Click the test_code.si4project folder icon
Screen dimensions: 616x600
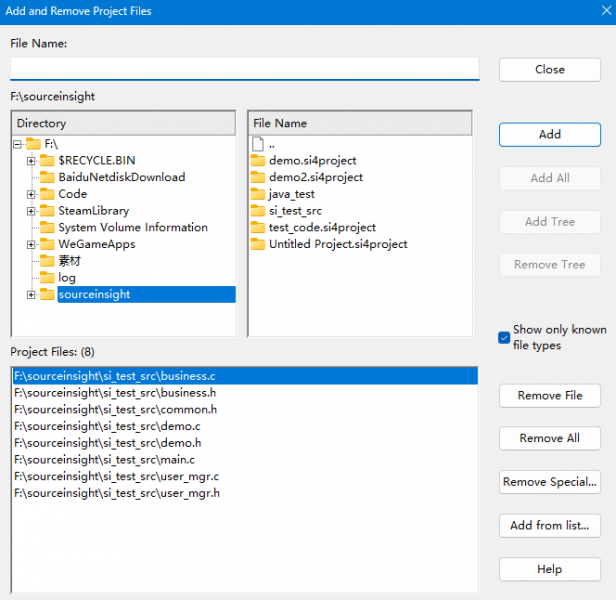pyautogui.click(x=258, y=228)
